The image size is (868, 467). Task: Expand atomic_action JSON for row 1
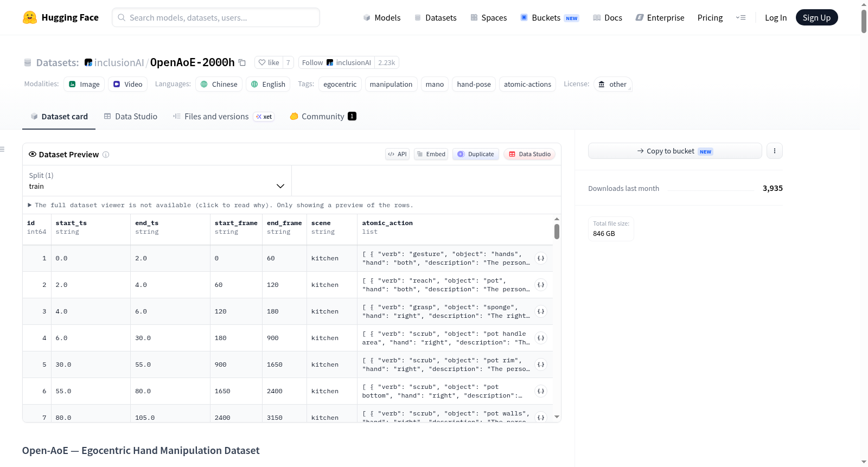[541, 258]
